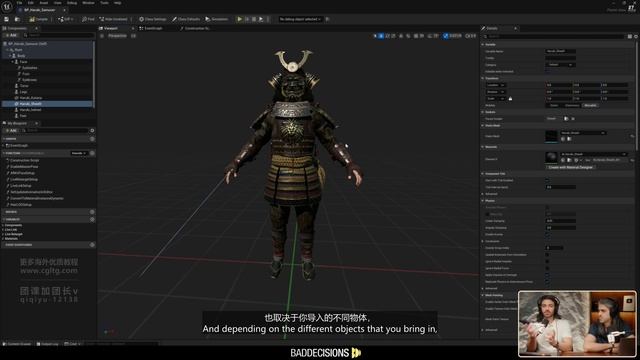Select the Torso component

point(24,86)
